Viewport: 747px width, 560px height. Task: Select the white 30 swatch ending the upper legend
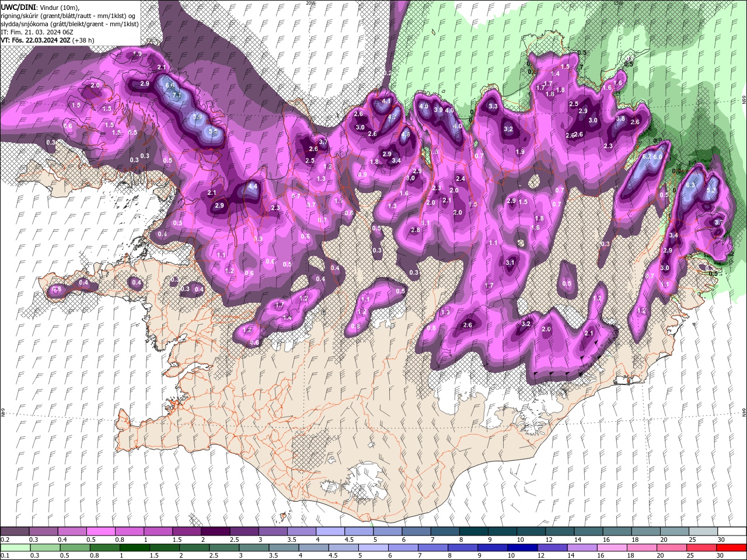click(x=732, y=531)
